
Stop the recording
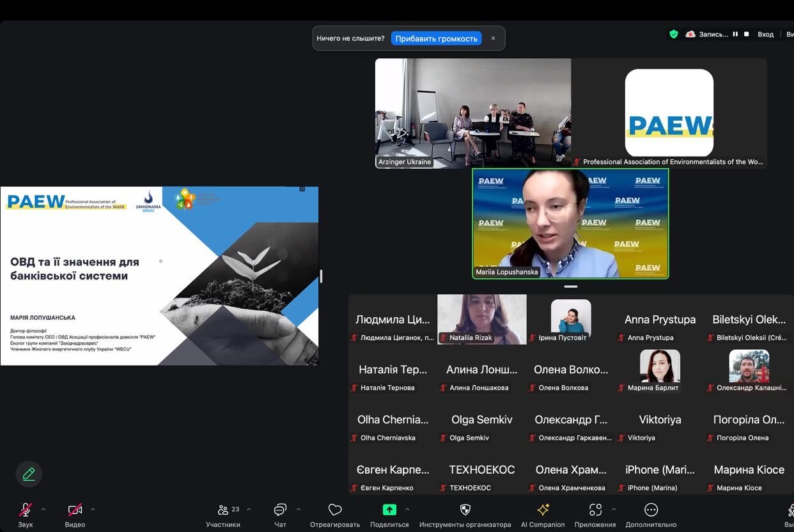coord(746,35)
